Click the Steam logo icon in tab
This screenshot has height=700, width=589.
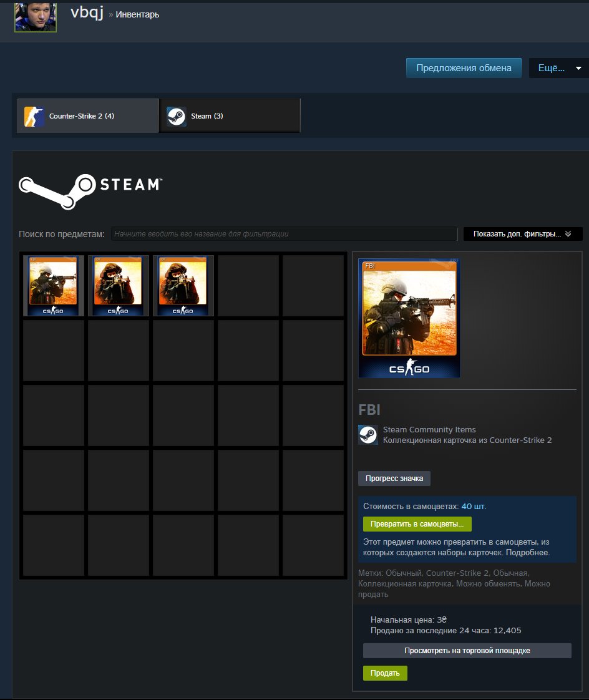(x=177, y=116)
